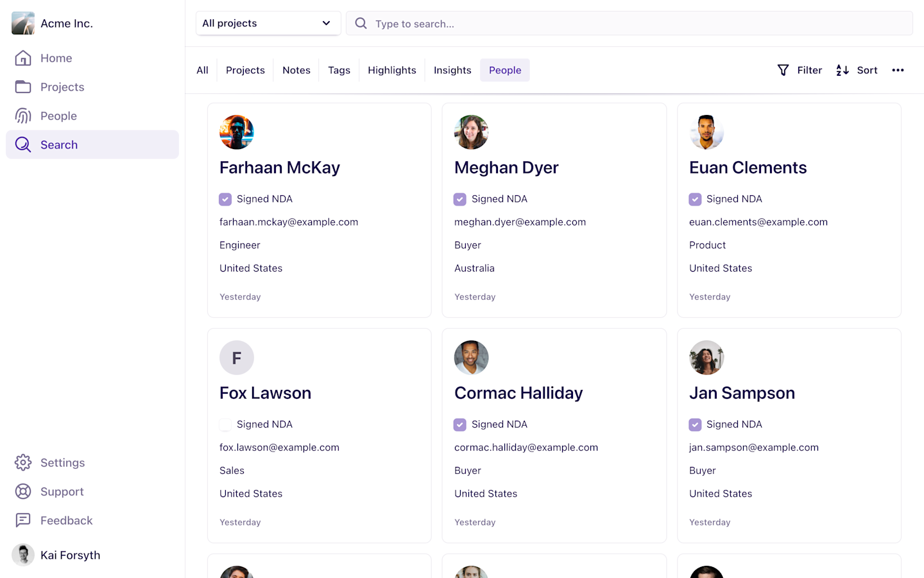Click the Acme Inc. workspace logo
Viewport: 924px width, 578px height.
coord(23,23)
